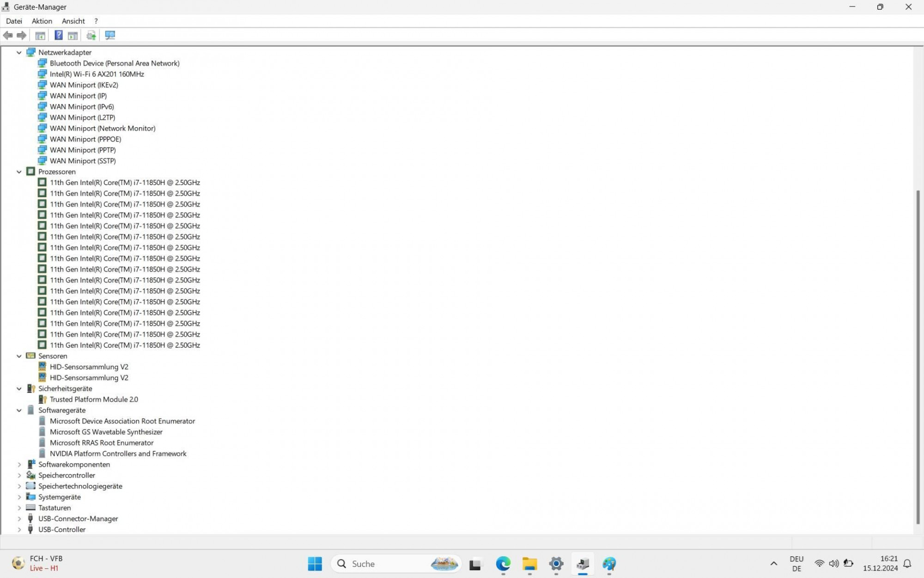
Task: Click the Softwarekomponenten category icon
Action: click(x=31, y=464)
